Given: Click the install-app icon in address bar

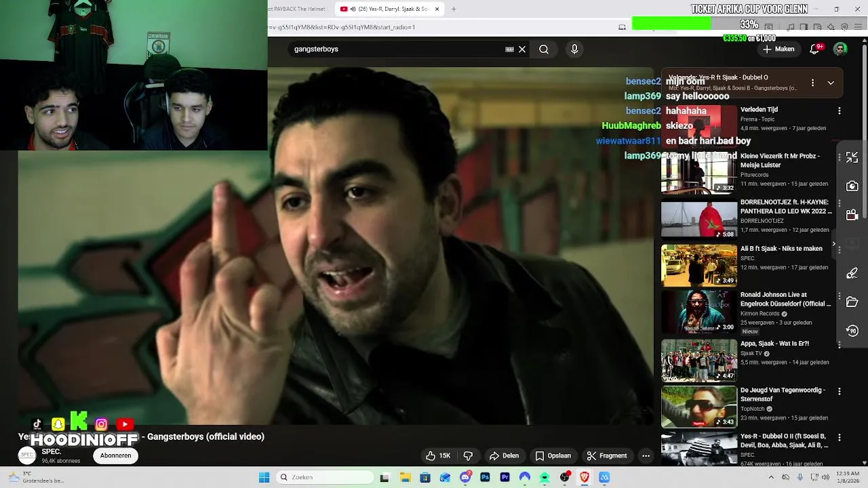Looking at the screenshot, I should pyautogui.click(x=622, y=27).
